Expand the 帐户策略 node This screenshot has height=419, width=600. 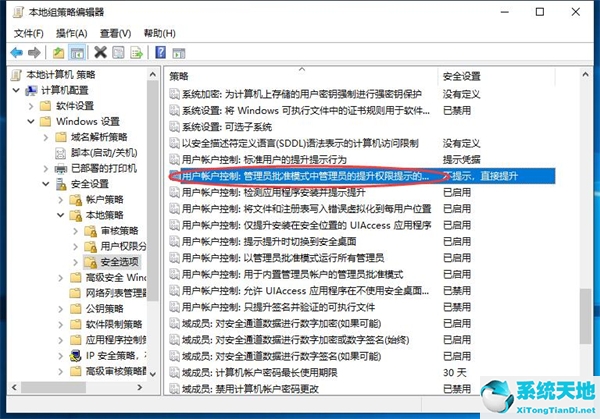(61, 200)
